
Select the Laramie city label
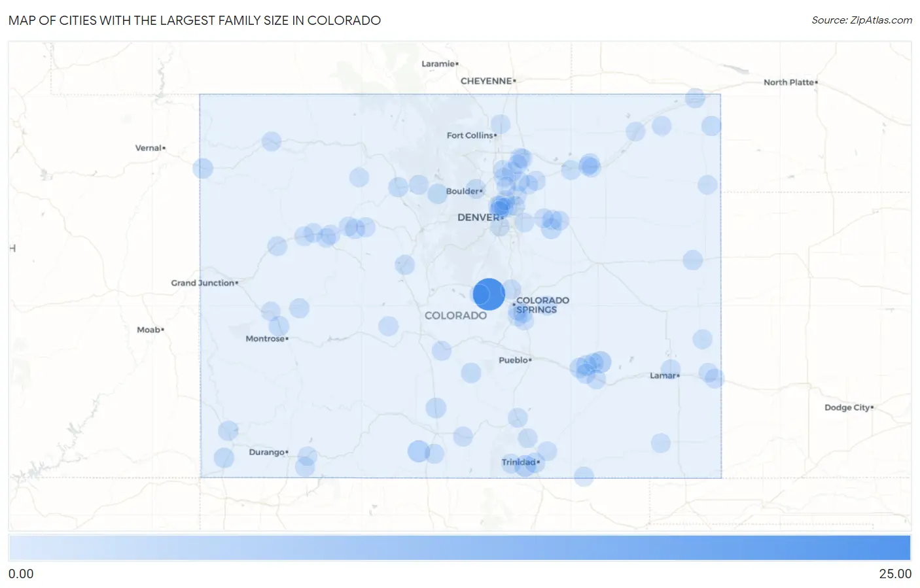pyautogui.click(x=438, y=63)
